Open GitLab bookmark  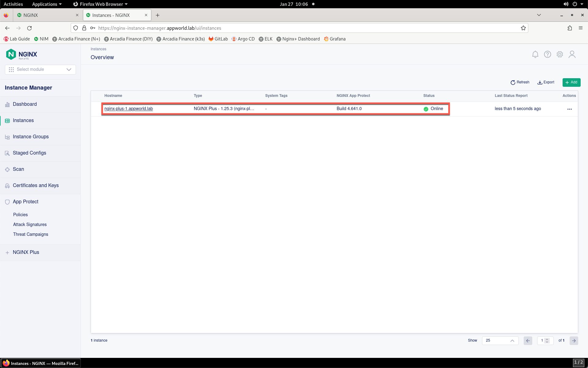pyautogui.click(x=218, y=39)
